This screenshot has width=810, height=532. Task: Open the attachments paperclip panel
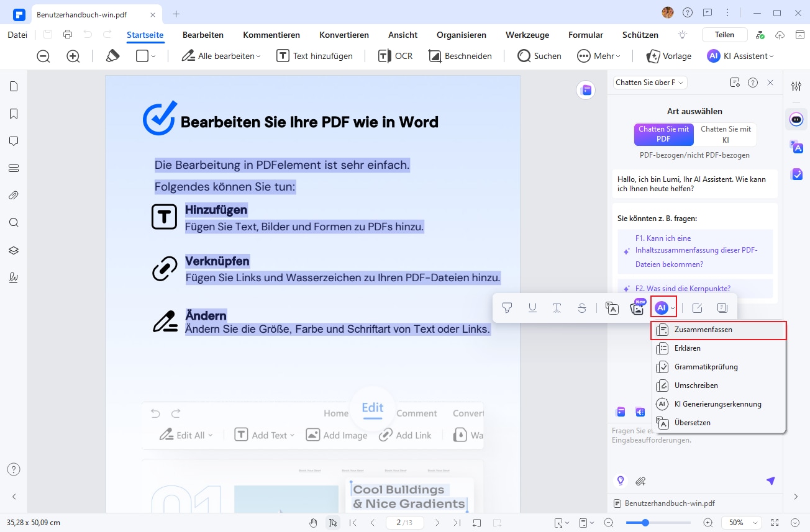click(x=14, y=195)
